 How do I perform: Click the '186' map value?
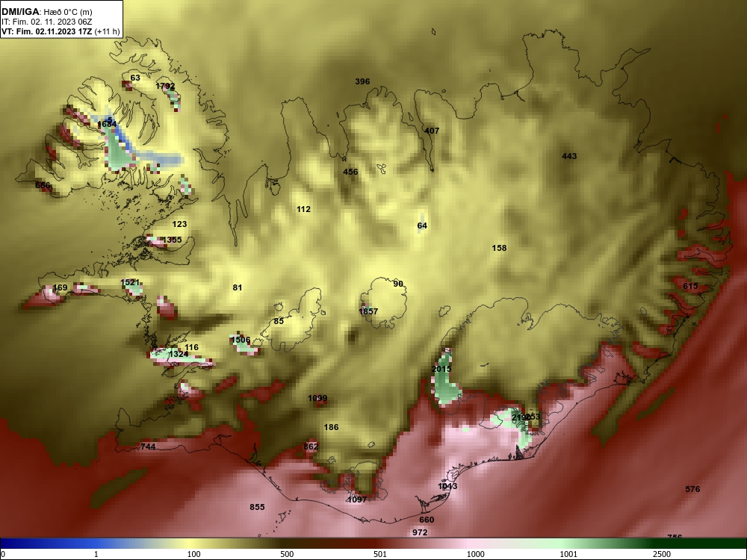331,427
